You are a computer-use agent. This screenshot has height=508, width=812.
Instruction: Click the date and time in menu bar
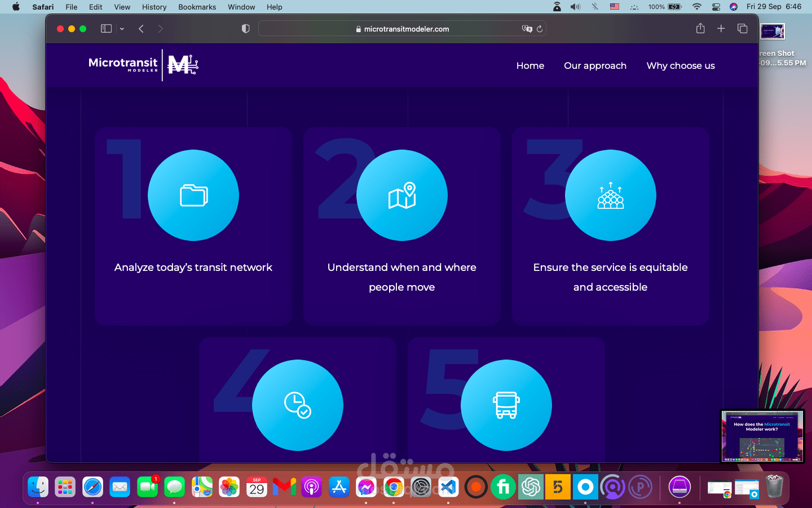coord(774,7)
